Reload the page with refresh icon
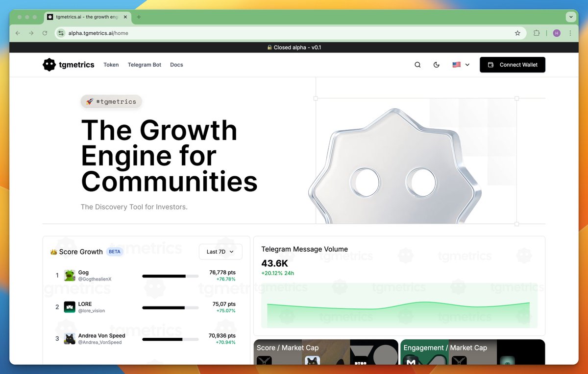 45,33
